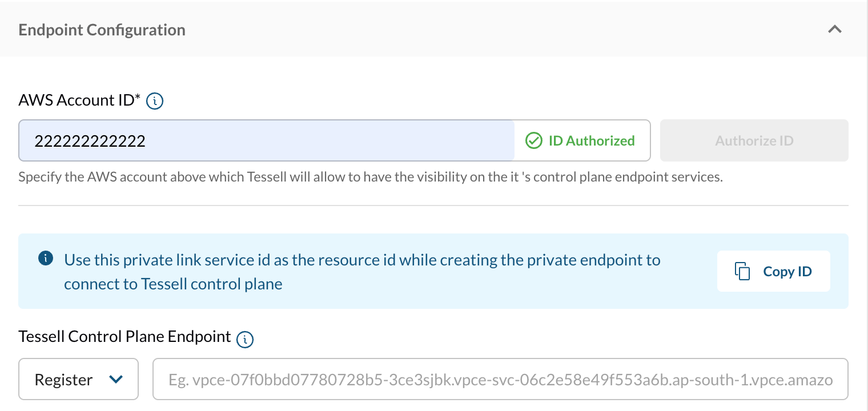The width and height of the screenshot is (868, 411).
Task: Click the 'Specify the AWS account' helper text
Action: pyautogui.click(x=370, y=177)
